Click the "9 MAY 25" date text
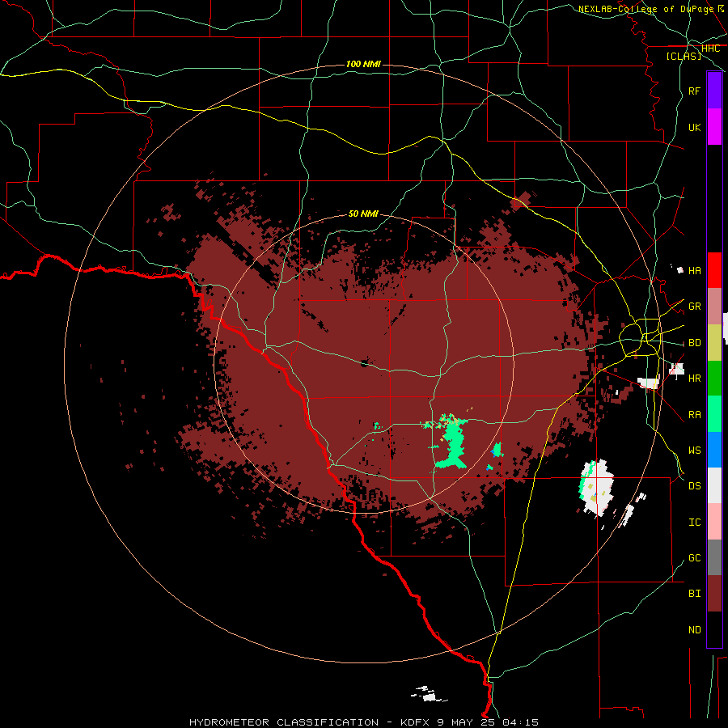728x728 pixels. point(466,722)
